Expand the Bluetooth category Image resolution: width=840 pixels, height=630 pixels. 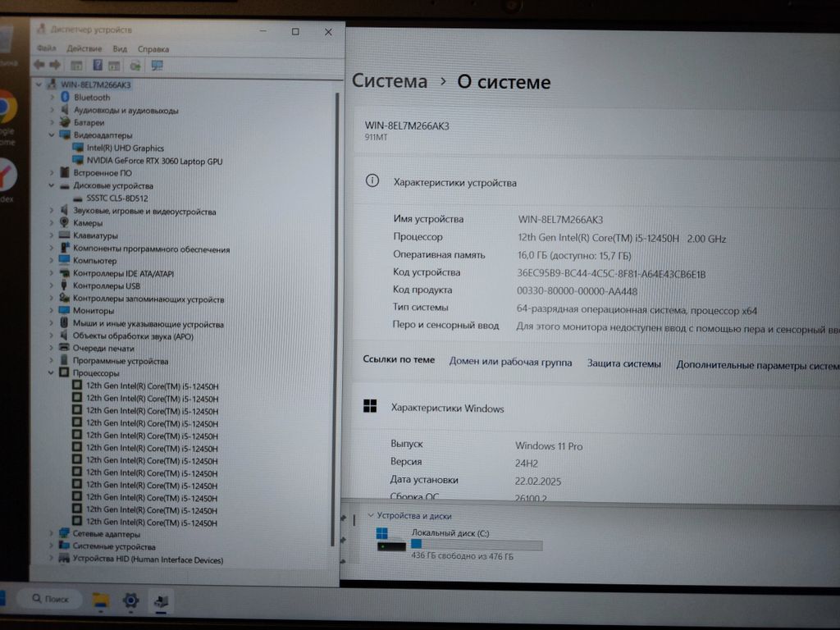[x=52, y=98]
